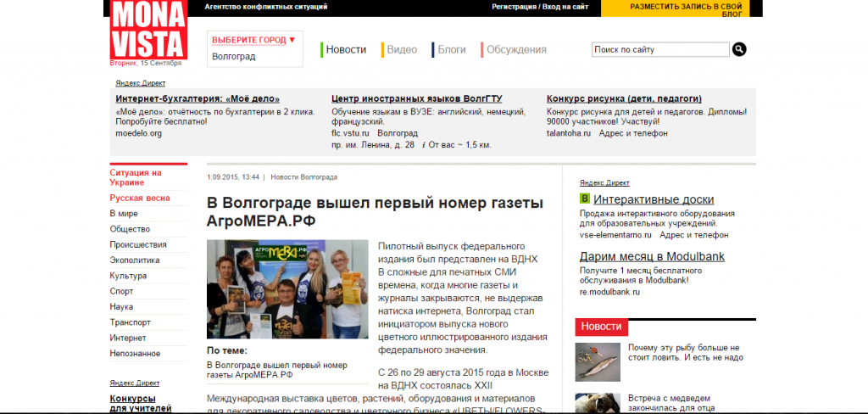Click the bear news thumbnail

[598, 403]
